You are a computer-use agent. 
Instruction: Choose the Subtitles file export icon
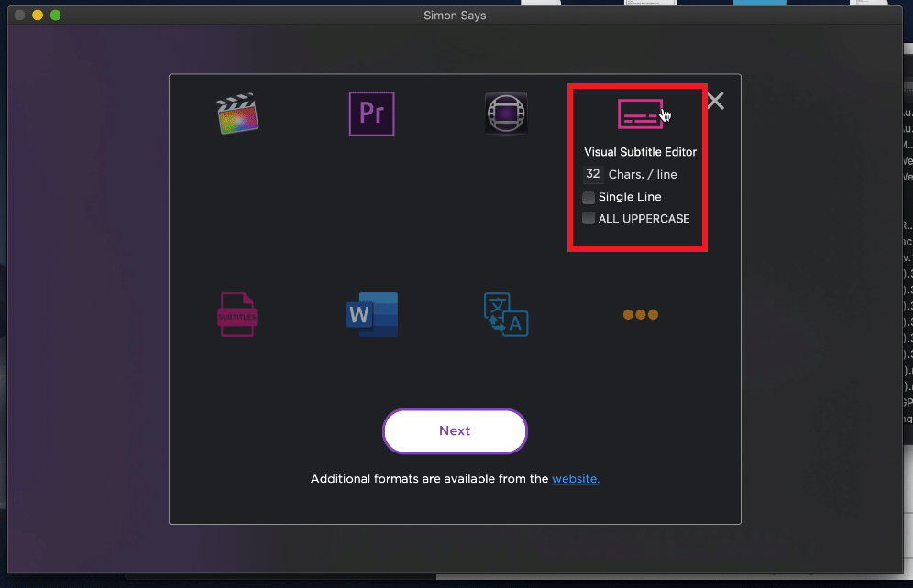[237, 315]
